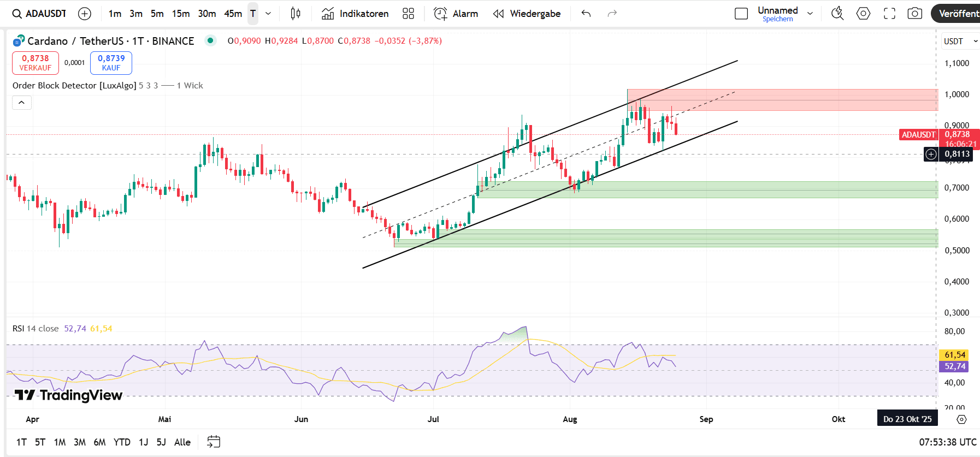Select the YTD date range

click(122, 442)
